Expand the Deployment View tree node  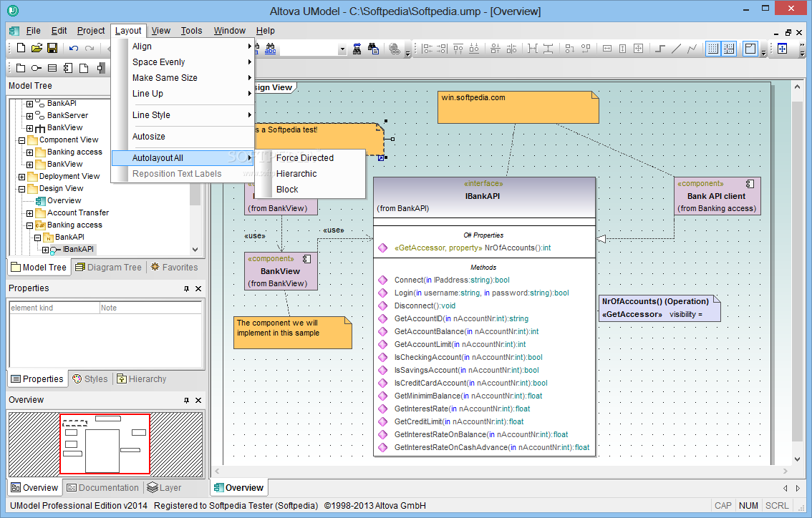pos(21,177)
